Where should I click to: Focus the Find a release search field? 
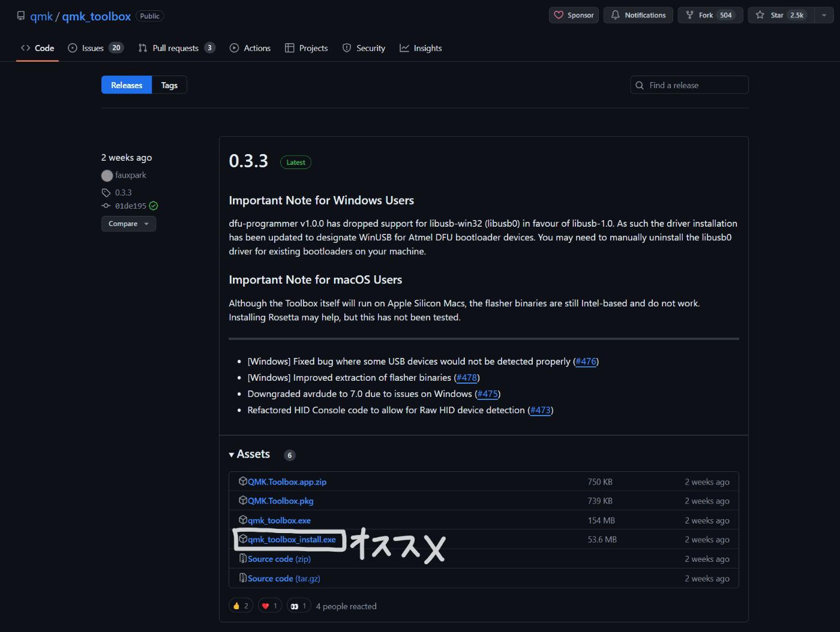click(x=689, y=85)
